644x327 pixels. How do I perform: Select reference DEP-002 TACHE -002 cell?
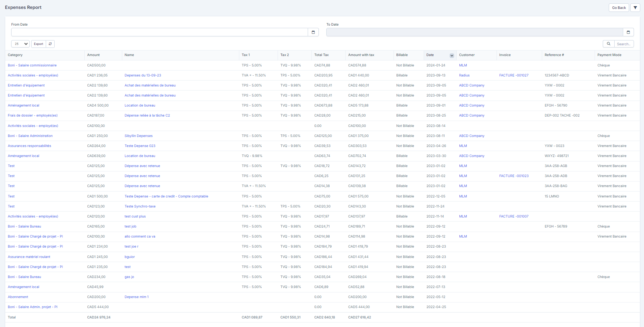click(x=562, y=115)
